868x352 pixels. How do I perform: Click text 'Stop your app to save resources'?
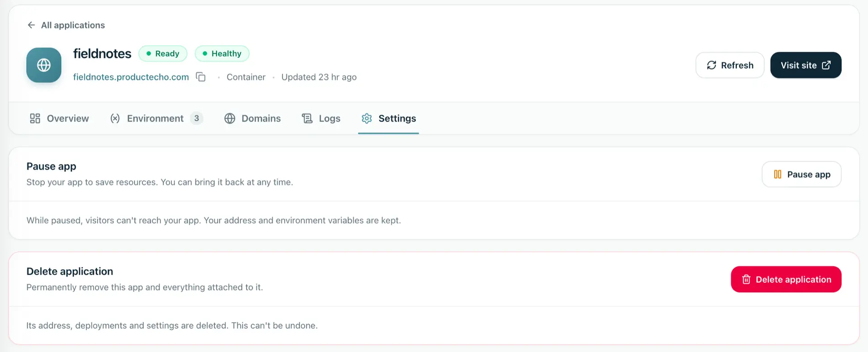(x=91, y=182)
